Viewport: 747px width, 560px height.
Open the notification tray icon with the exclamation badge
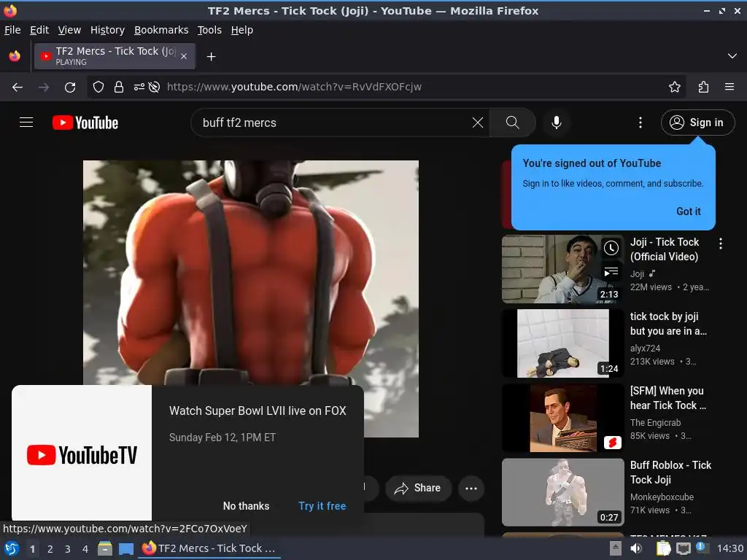(702, 548)
